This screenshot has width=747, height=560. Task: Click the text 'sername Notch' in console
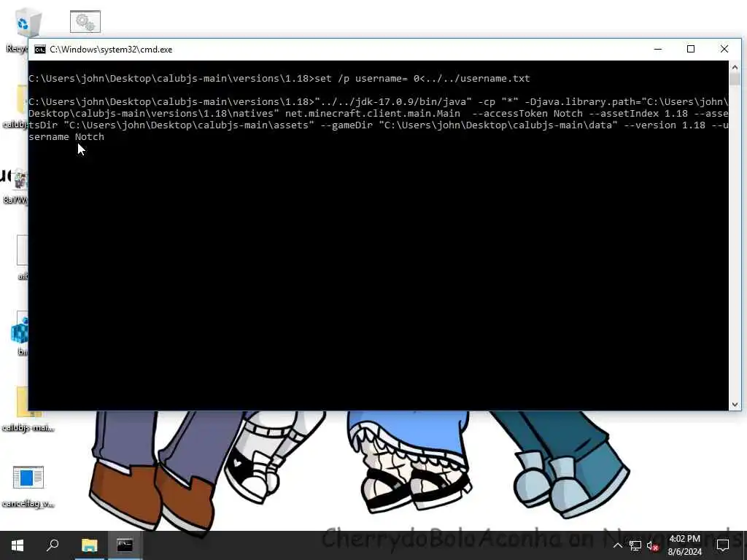(66, 137)
